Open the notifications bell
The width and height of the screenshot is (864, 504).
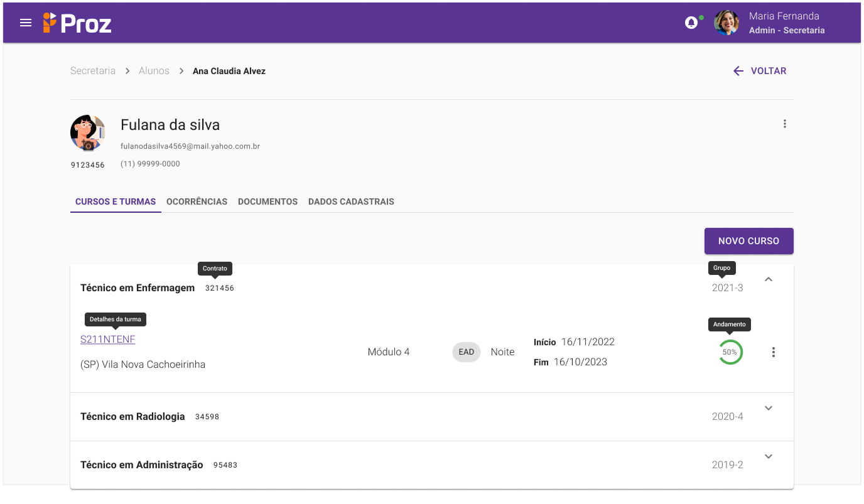(x=691, y=23)
